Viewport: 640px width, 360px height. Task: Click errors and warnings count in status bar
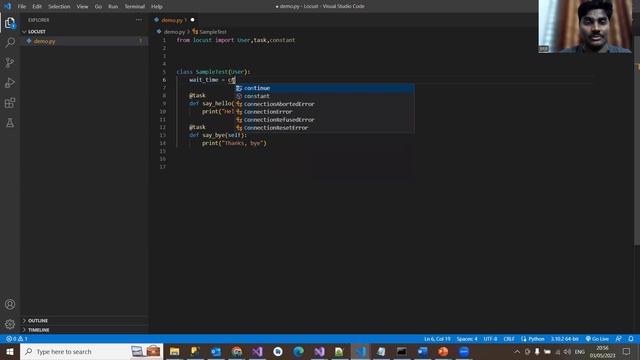17,339
